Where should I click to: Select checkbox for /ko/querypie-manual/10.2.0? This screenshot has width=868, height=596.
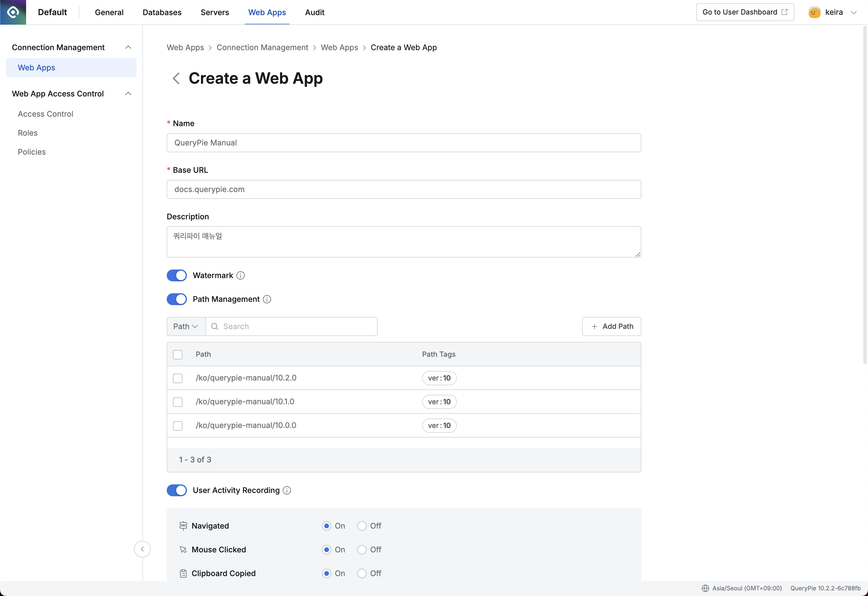(x=178, y=378)
